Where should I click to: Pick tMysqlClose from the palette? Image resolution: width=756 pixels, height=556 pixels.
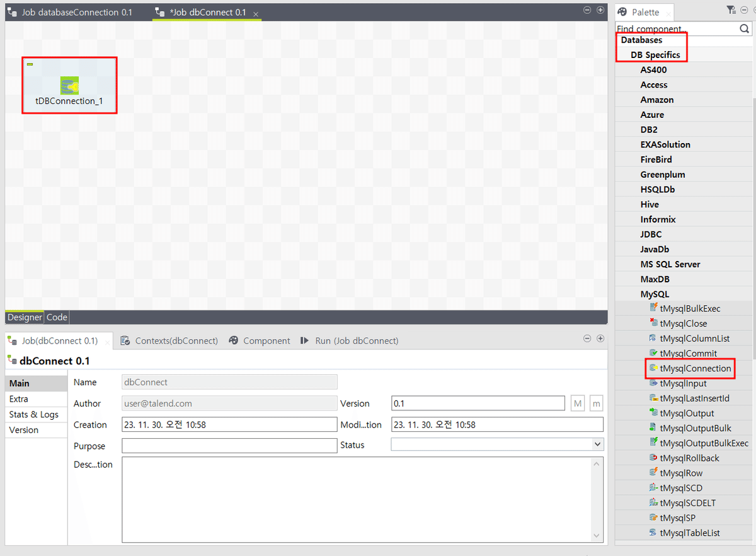click(678, 323)
